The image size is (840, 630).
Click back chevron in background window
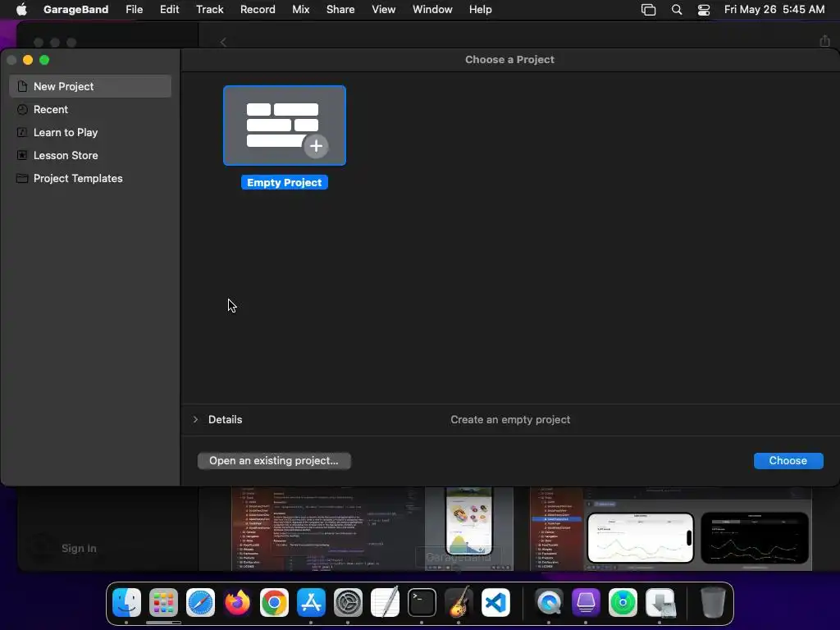point(223,43)
